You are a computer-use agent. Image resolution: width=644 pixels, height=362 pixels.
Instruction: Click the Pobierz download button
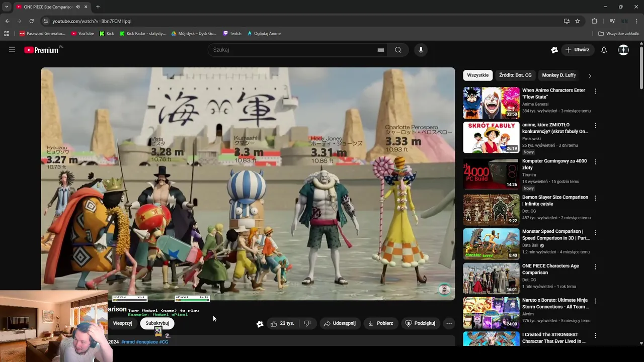381,323
